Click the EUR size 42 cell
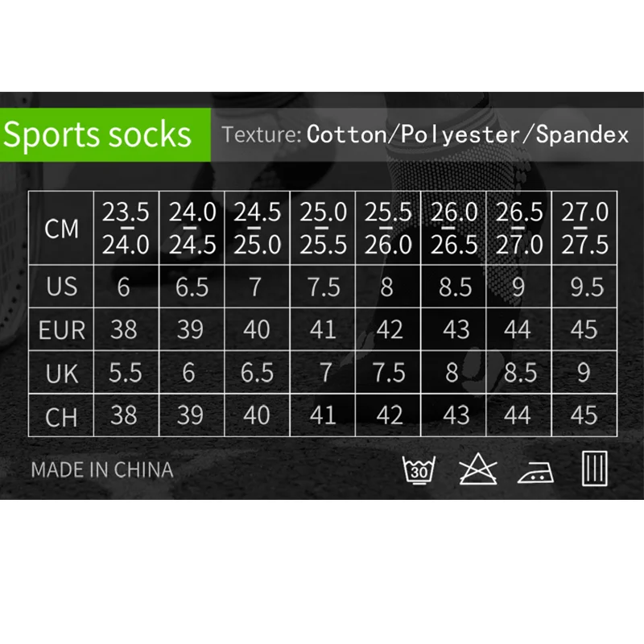Screen dimensions: 644x644 [x=389, y=329]
